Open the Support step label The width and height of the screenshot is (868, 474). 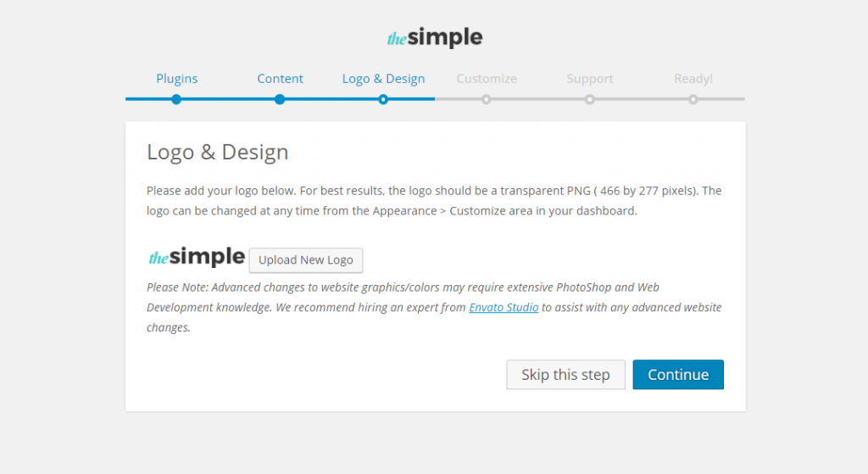pyautogui.click(x=590, y=79)
